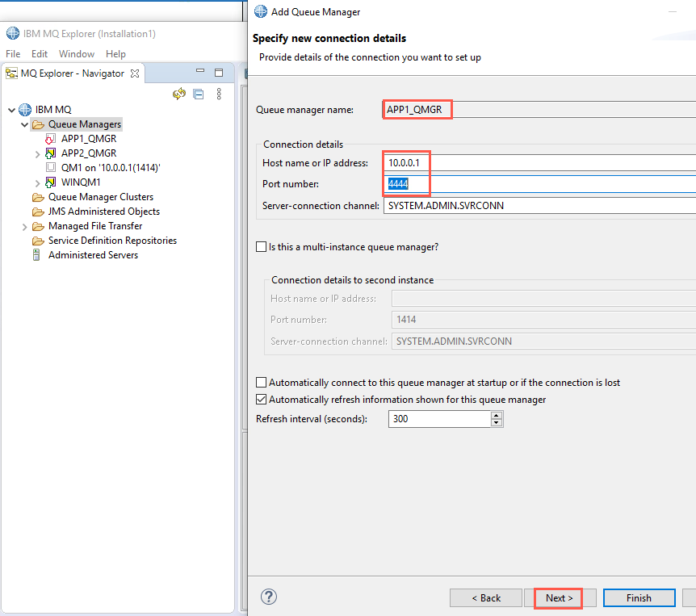Click APP2_QMGR connected queue manager icon
The width and height of the screenshot is (696, 616).
(x=51, y=153)
